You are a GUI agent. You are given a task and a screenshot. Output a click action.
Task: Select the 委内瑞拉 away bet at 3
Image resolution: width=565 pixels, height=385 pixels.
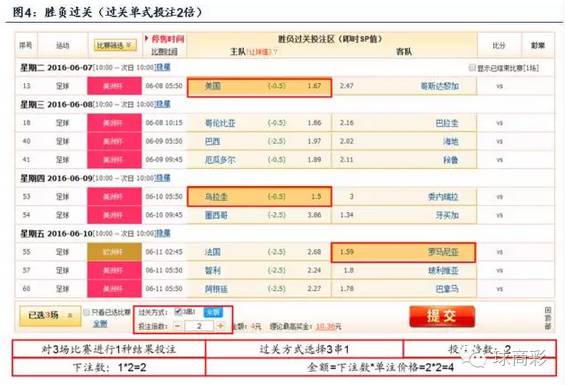[404, 197]
